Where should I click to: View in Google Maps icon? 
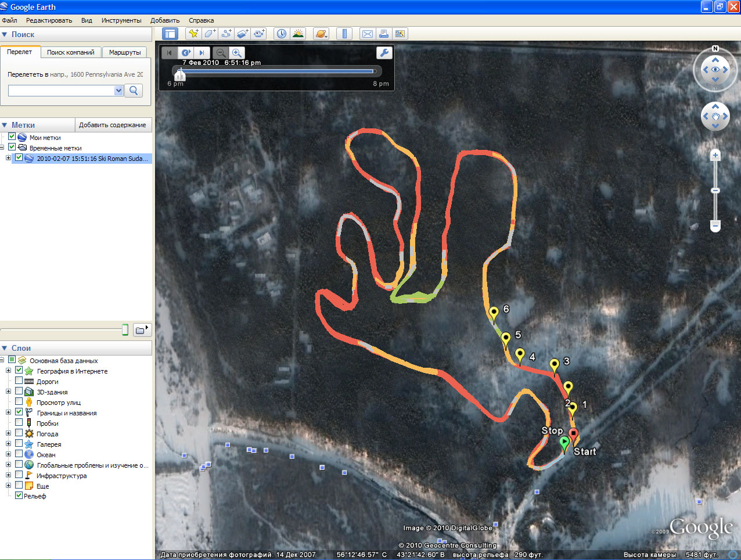coord(400,34)
